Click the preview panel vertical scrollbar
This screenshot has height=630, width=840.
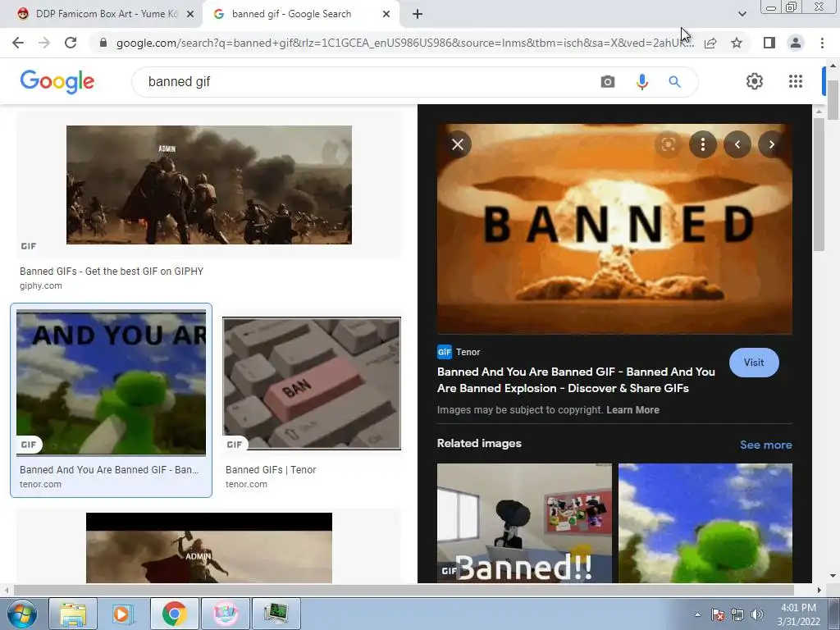[x=819, y=185]
